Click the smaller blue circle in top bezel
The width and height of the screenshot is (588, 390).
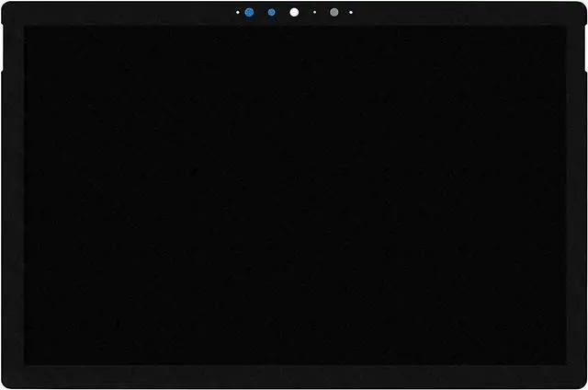pyautogui.click(x=272, y=13)
